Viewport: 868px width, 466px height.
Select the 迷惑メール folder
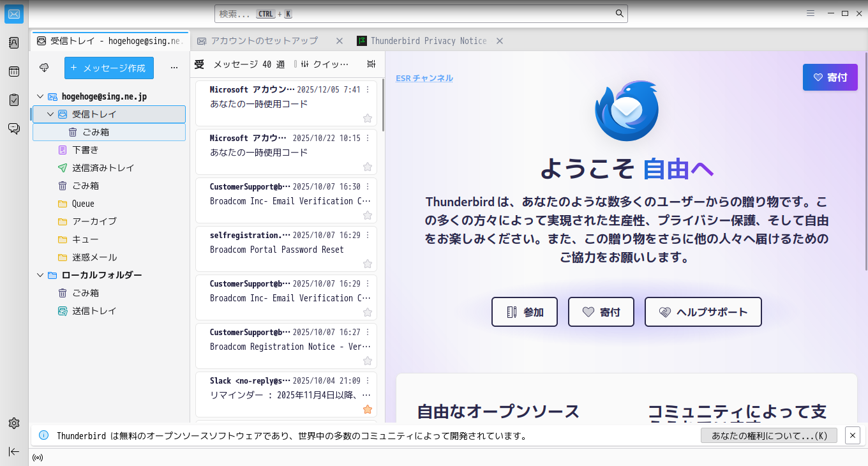coord(109,257)
